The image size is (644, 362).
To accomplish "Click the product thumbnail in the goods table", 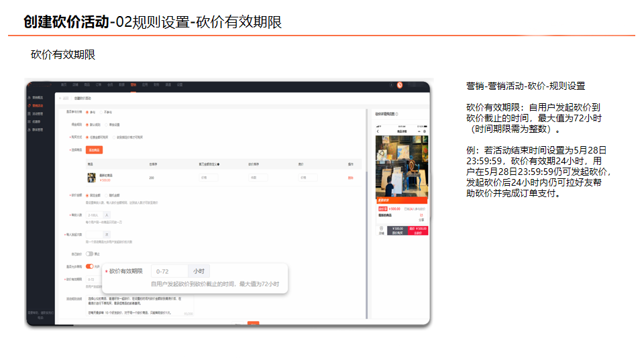I will pyautogui.click(x=92, y=178).
